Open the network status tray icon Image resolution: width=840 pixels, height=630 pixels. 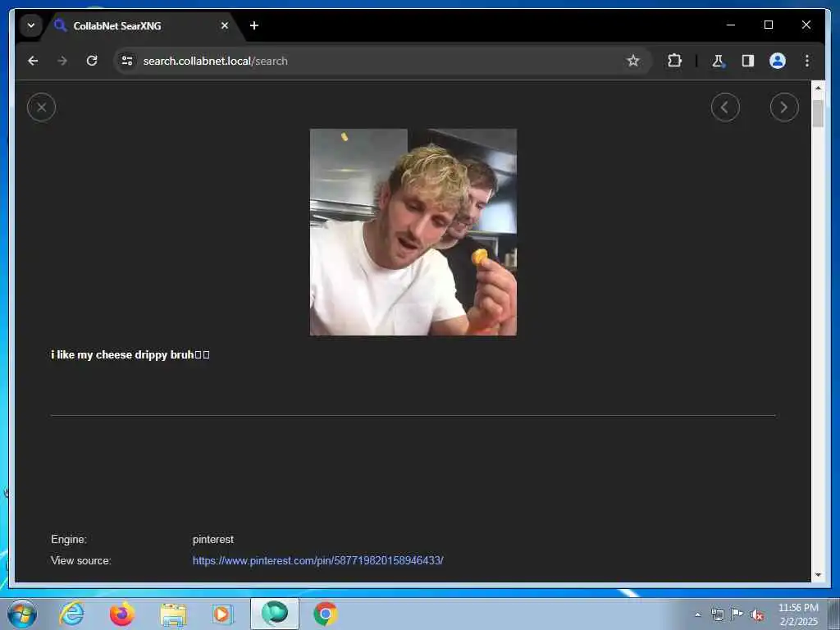pos(717,614)
